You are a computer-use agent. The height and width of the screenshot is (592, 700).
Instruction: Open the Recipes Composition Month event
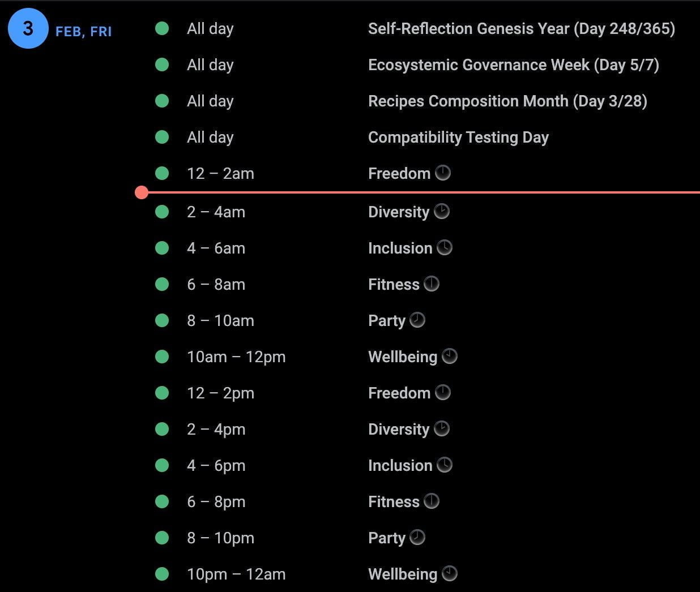coord(507,101)
